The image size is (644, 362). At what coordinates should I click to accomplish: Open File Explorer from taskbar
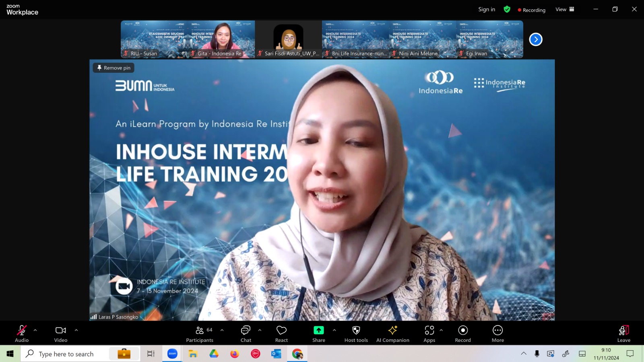coord(193,354)
